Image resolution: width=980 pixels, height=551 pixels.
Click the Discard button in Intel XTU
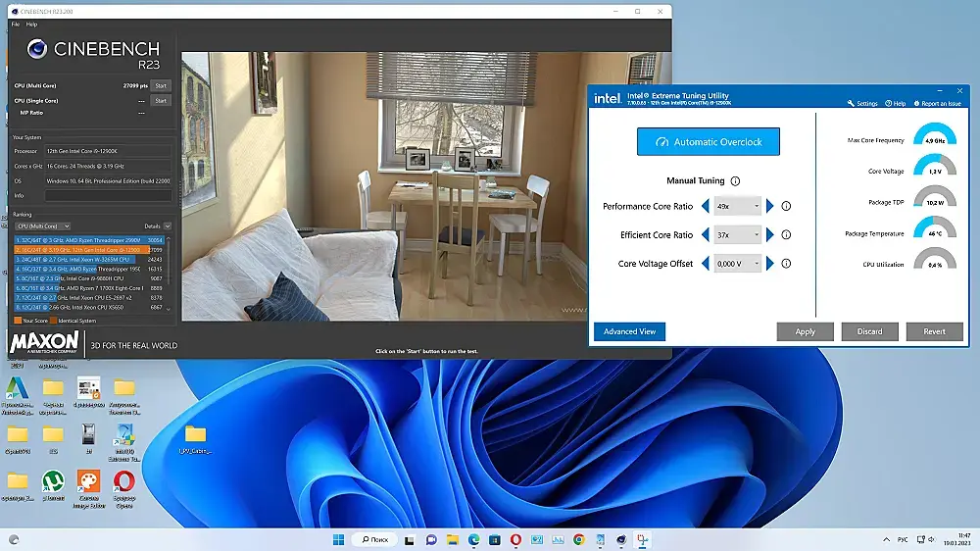(869, 331)
